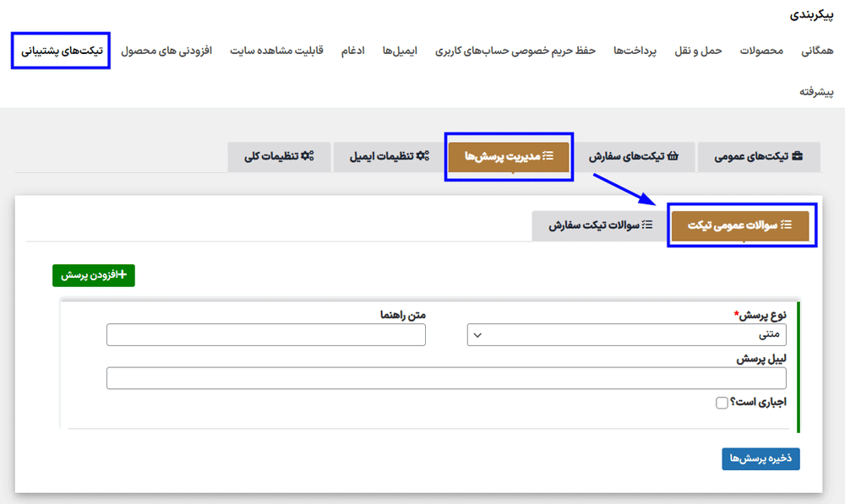Open the تیکت‌های پشتیبانی settings tab
Screen dimensions: 845x504
[62, 51]
